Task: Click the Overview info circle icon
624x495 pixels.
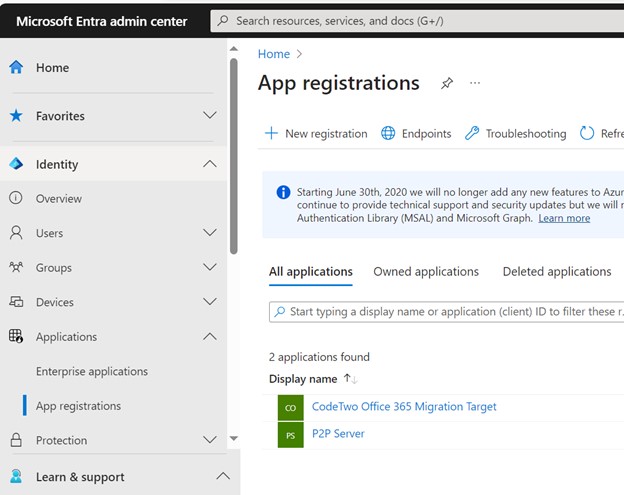Action: 16,198
